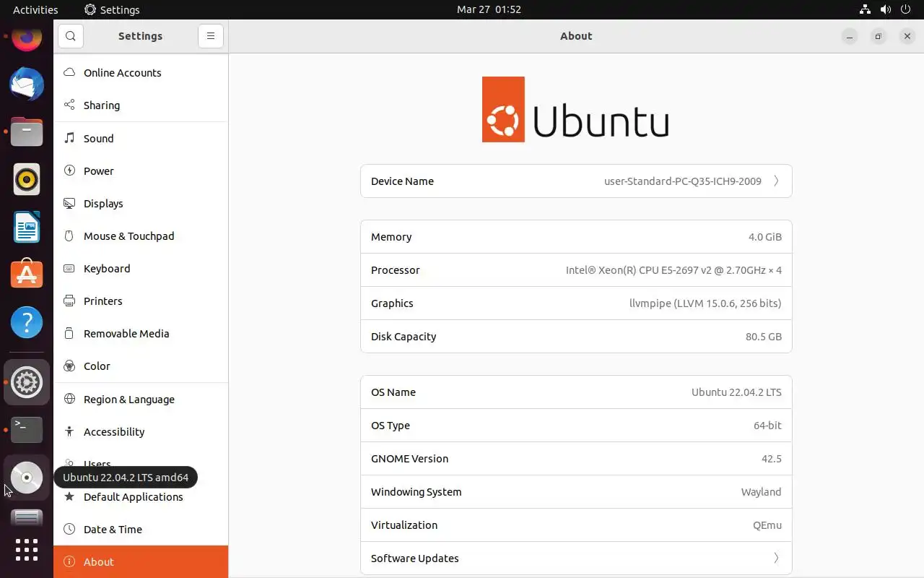Open the Ubuntu disc image in dock
This screenshot has height=578, width=924.
tap(27, 478)
